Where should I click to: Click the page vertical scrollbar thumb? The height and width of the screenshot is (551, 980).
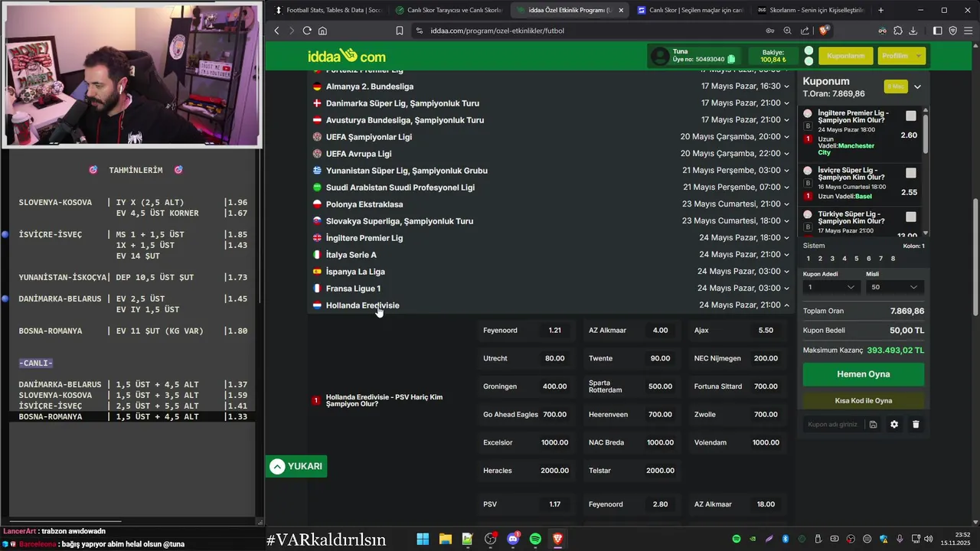pos(975,256)
